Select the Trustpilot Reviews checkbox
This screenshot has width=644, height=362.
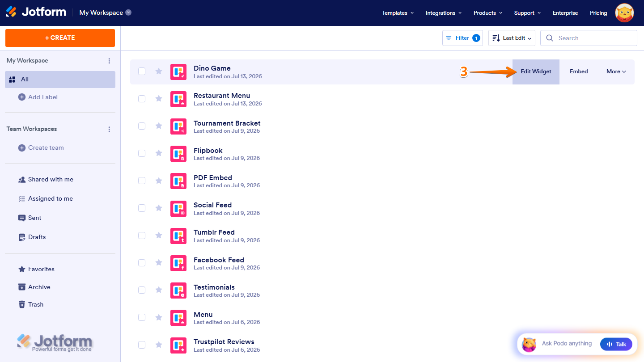pos(142,345)
